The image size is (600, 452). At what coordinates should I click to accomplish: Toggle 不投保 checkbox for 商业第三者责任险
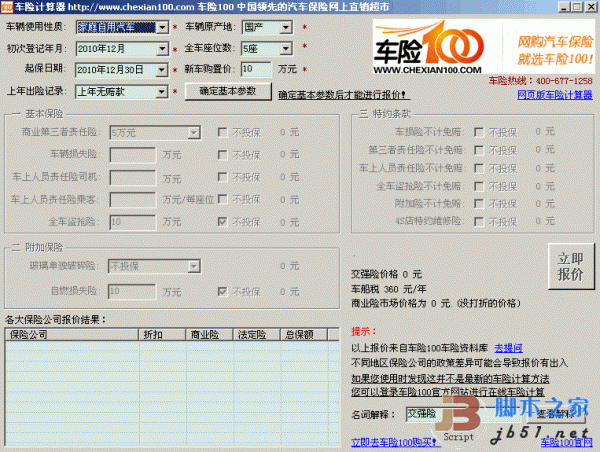(222, 132)
